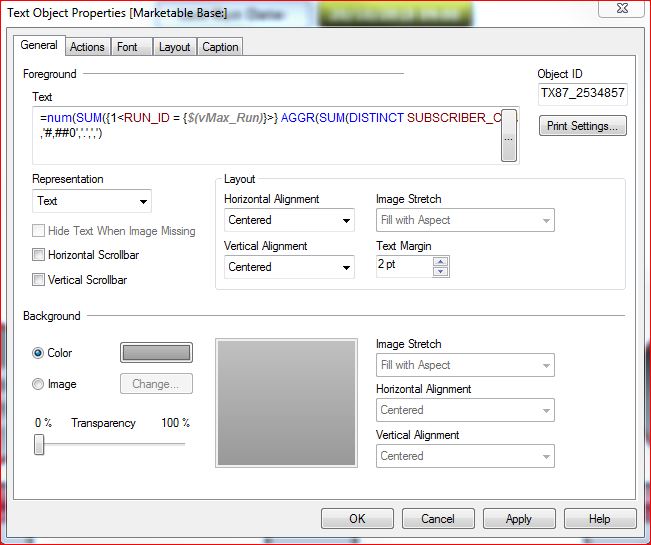Image resolution: width=651 pixels, height=545 pixels.
Task: Increase Text Margin with up arrow
Action: pos(440,262)
